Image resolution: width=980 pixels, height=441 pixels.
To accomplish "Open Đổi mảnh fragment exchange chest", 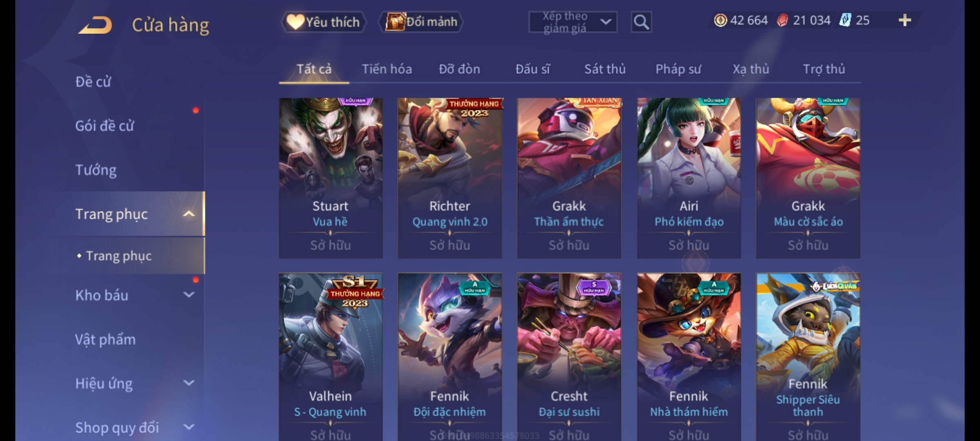I will tap(421, 22).
